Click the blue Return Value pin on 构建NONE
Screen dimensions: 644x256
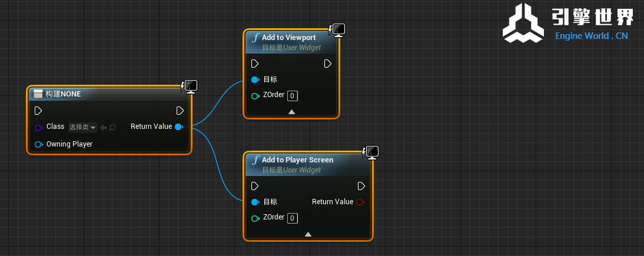point(179,127)
